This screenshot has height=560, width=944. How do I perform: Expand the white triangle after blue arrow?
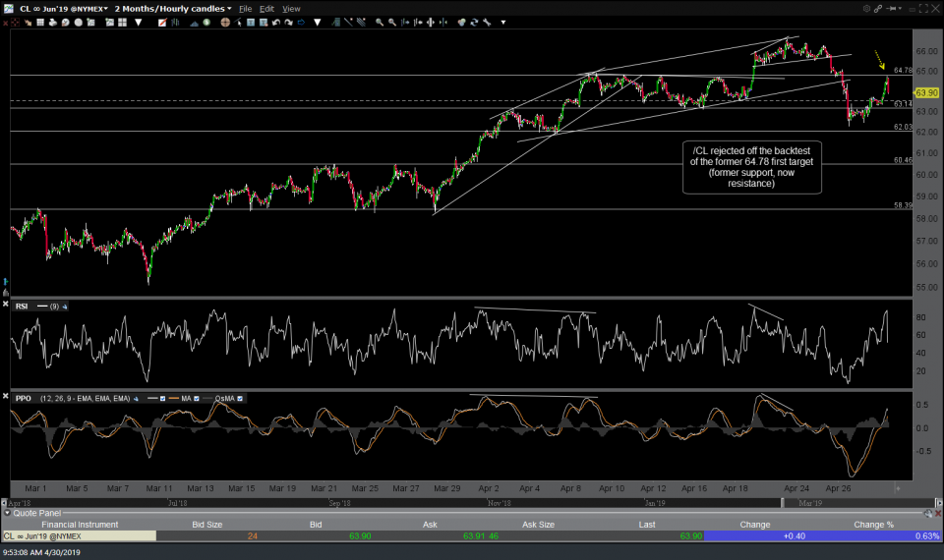point(318,23)
